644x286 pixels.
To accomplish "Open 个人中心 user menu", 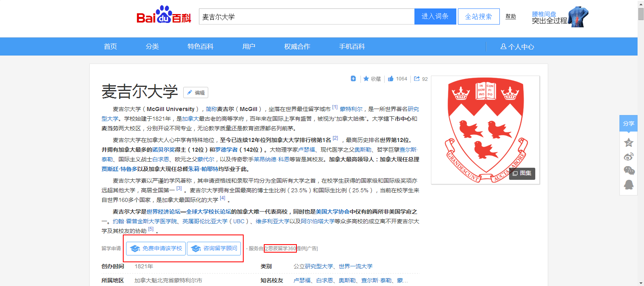I will click(x=517, y=47).
